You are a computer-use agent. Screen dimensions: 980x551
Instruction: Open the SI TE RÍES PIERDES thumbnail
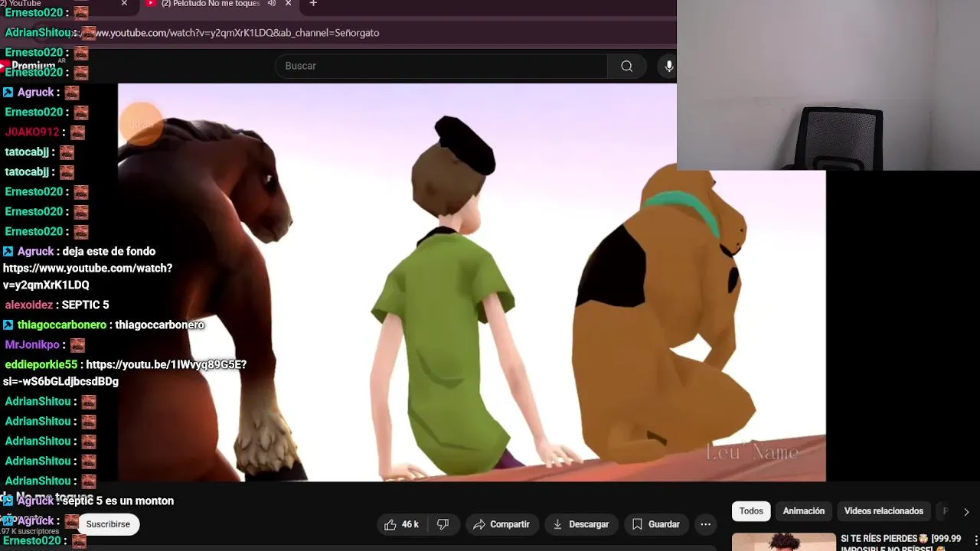[x=784, y=542]
